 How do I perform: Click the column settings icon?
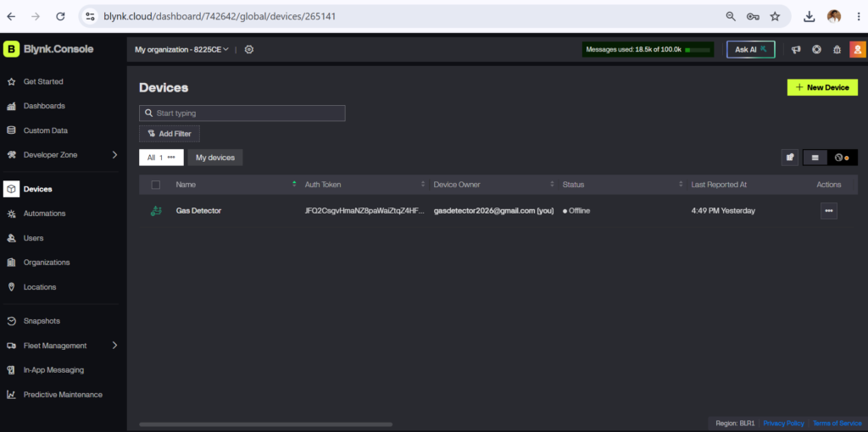(x=790, y=158)
